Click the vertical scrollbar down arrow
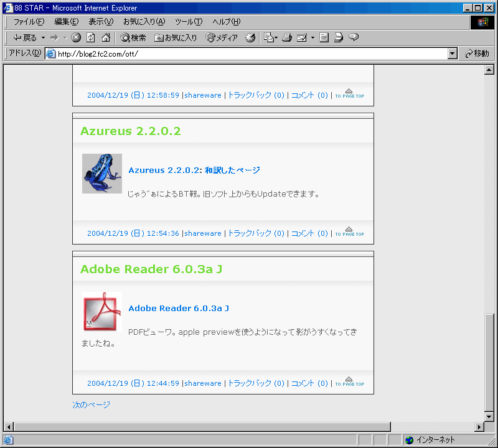Image resolution: width=498 pixels, height=448 pixels. (x=489, y=416)
